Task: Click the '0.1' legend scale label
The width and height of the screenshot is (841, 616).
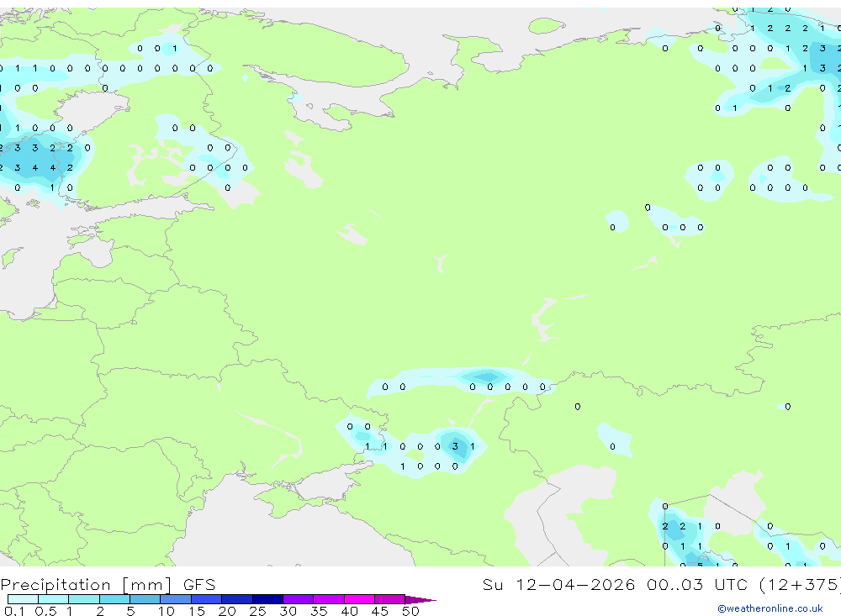Action: (14, 611)
